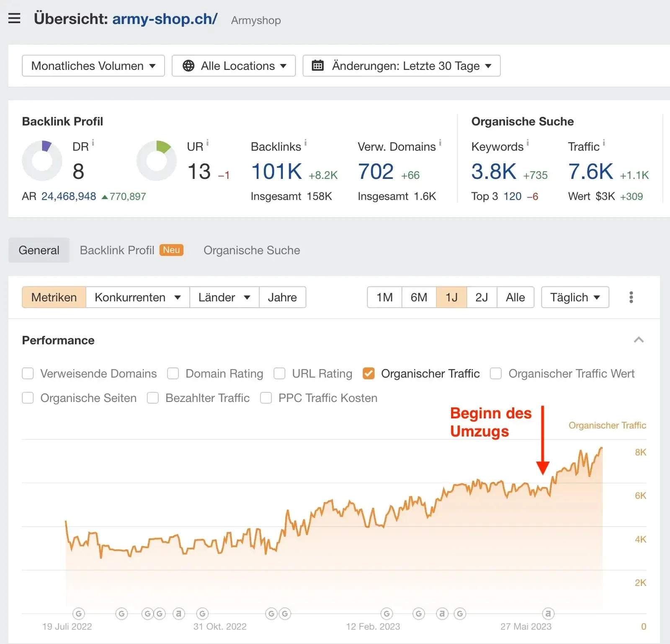Viewport: 670px width, 644px height.
Task: Select the Metriken view
Action: [54, 297]
